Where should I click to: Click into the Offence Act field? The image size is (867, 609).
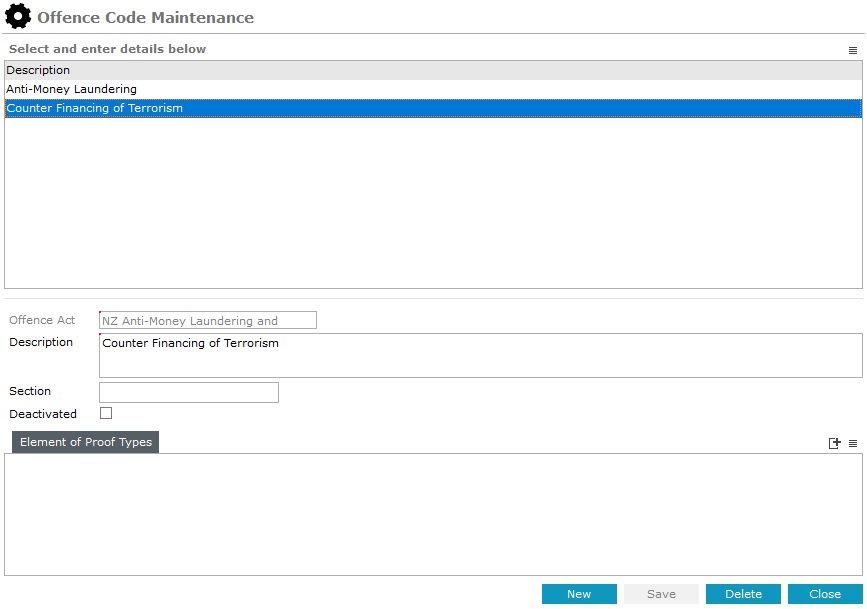[x=207, y=321]
